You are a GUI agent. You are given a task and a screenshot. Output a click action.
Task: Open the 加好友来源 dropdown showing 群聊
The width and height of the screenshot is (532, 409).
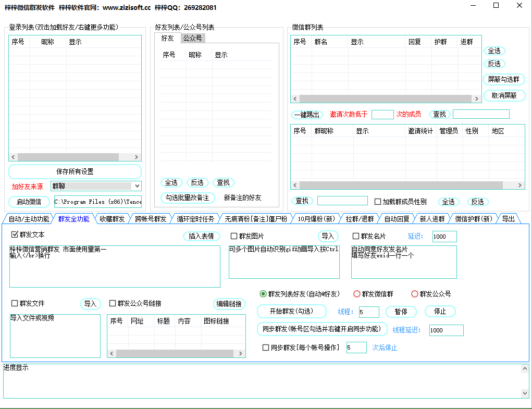[x=96, y=185]
